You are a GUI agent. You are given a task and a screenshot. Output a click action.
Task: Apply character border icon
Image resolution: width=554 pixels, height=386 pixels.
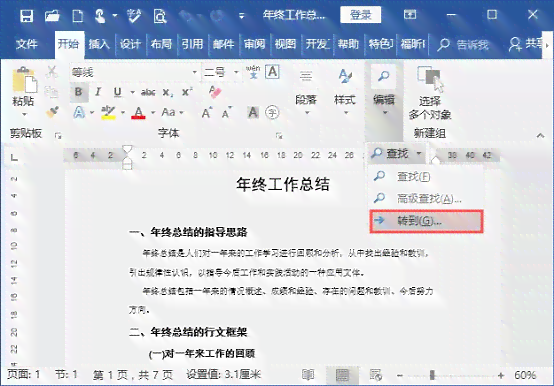tap(272, 72)
